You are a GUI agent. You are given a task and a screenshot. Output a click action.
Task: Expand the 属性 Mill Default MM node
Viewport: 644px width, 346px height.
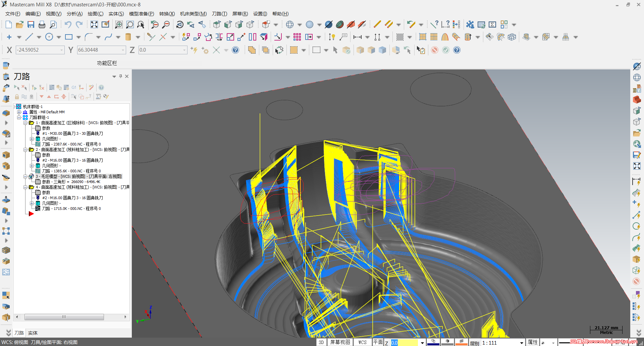coord(19,112)
